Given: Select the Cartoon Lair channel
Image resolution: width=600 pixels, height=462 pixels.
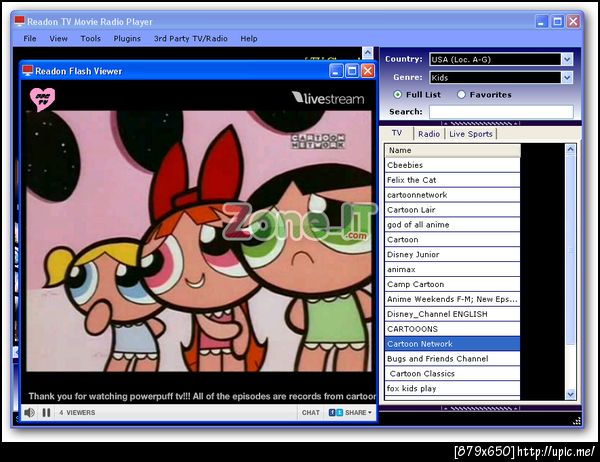Looking at the screenshot, I should (x=452, y=210).
